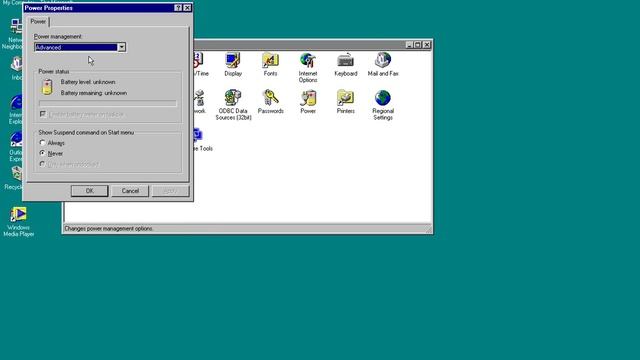Minimize the Control Panel window
This screenshot has height=360, width=640.
coord(409,45)
